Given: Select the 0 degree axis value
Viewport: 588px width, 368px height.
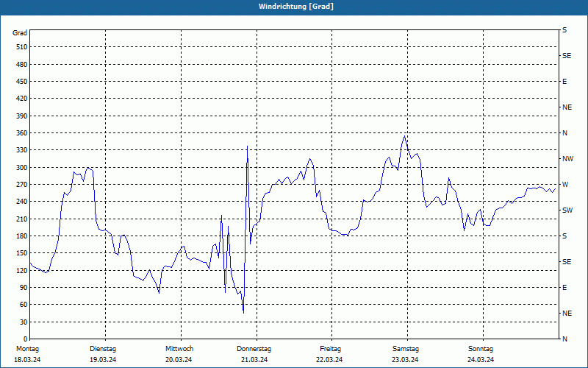Looking at the screenshot, I should (x=26, y=339).
